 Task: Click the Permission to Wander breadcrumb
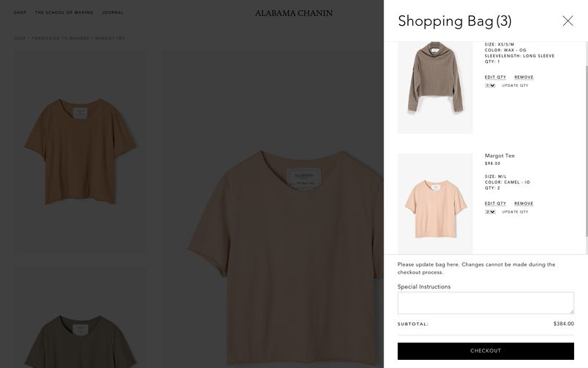(62, 38)
